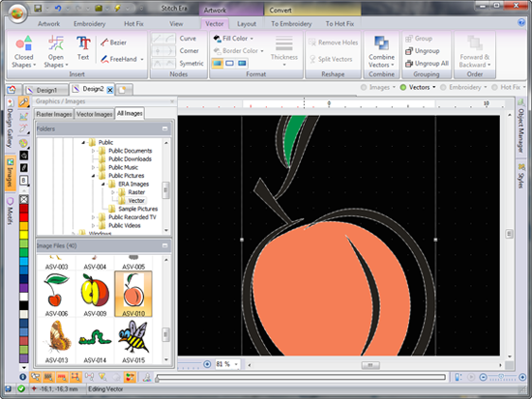
Task: Click the Save icon in quick access toolbar
Action: pyautogui.click(x=38, y=8)
